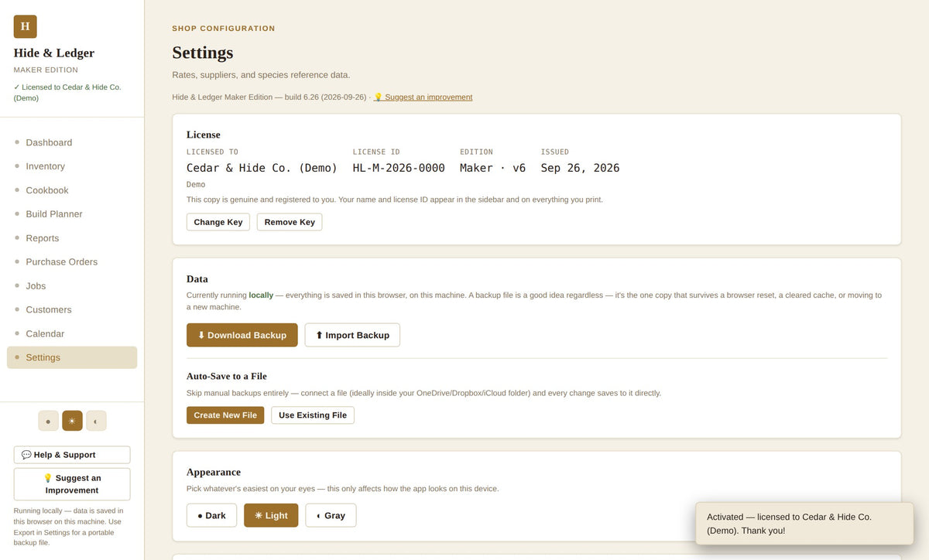This screenshot has height=560, width=929.
Task: Follow the Suggest an improvement link near build info
Action: click(423, 97)
